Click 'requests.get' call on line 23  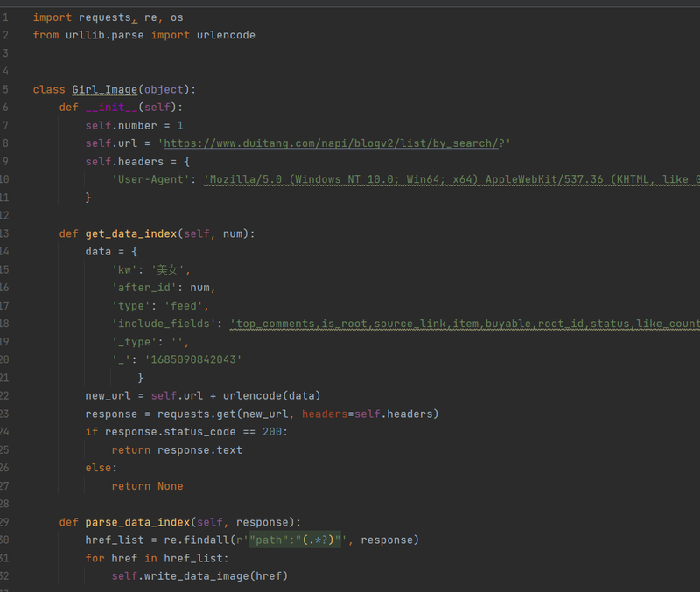click(196, 414)
